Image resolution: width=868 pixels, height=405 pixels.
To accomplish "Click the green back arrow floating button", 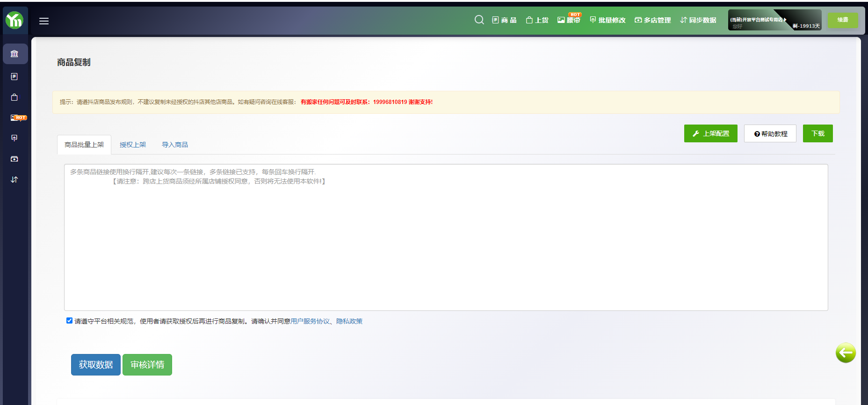I will [x=846, y=353].
